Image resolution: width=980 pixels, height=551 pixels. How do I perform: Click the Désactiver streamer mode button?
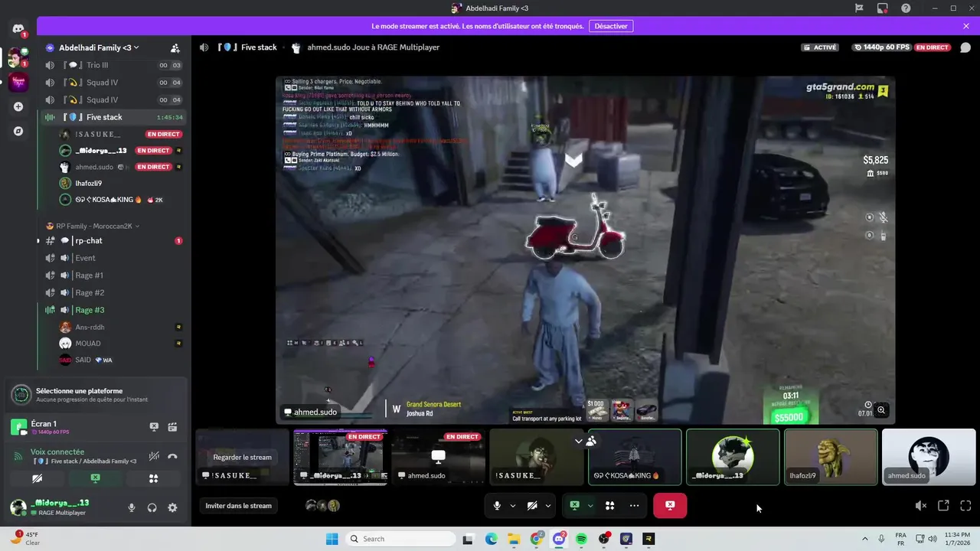coord(611,26)
